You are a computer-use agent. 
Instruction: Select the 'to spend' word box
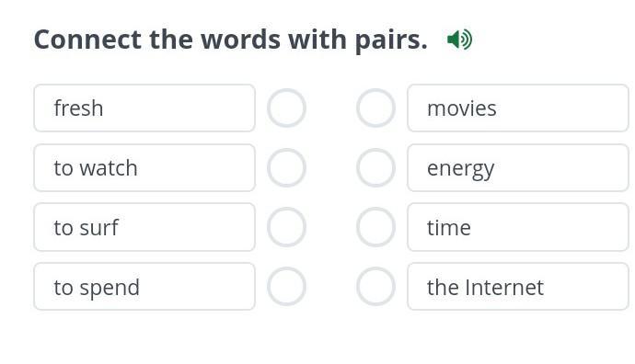click(x=144, y=287)
